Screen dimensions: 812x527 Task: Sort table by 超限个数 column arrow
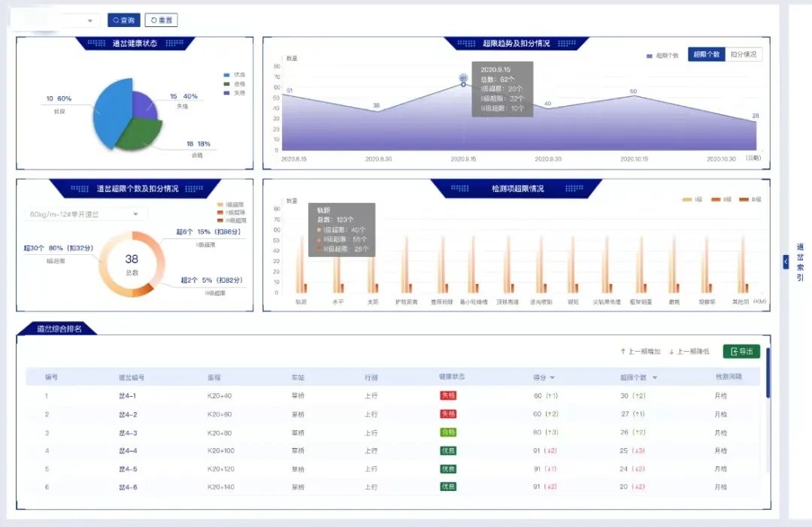[655, 377]
